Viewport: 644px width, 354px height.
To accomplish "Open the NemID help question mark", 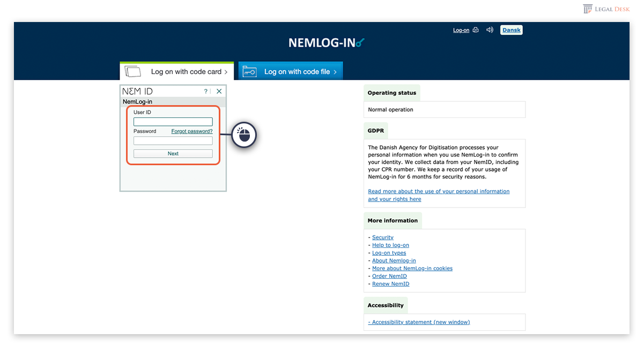I will click(206, 92).
